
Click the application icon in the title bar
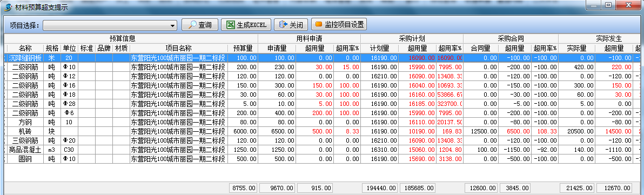coord(8,7)
